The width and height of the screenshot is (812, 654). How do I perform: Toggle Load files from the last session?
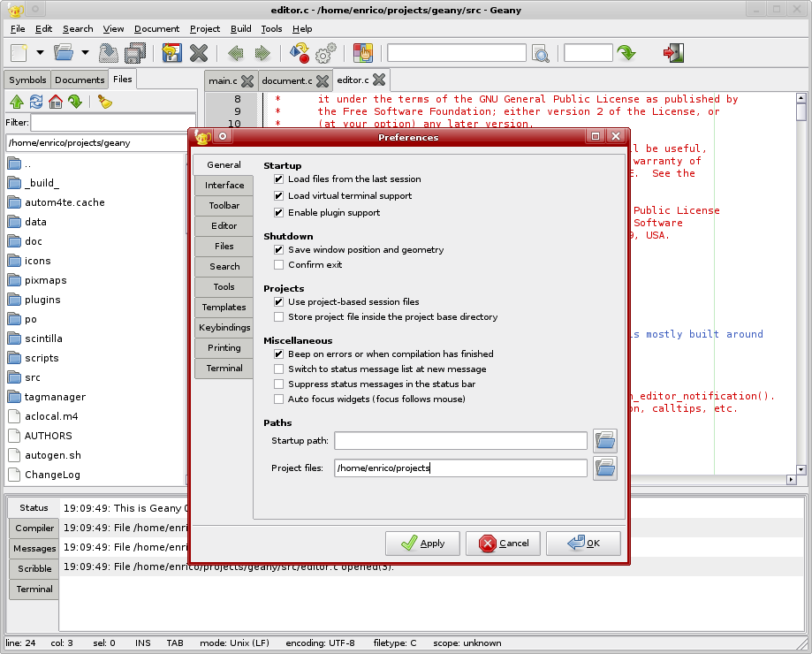[x=278, y=179]
